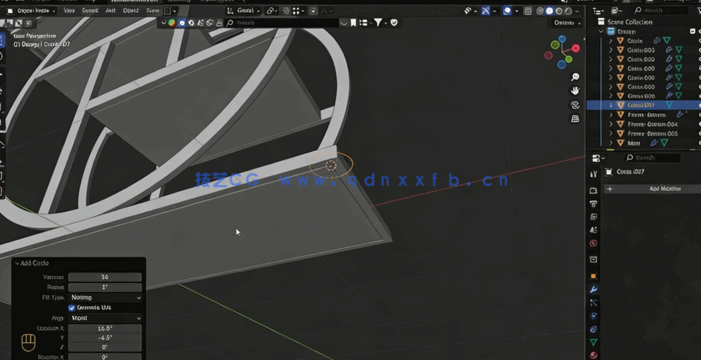Open the Fill Type dropdown

(x=105, y=297)
